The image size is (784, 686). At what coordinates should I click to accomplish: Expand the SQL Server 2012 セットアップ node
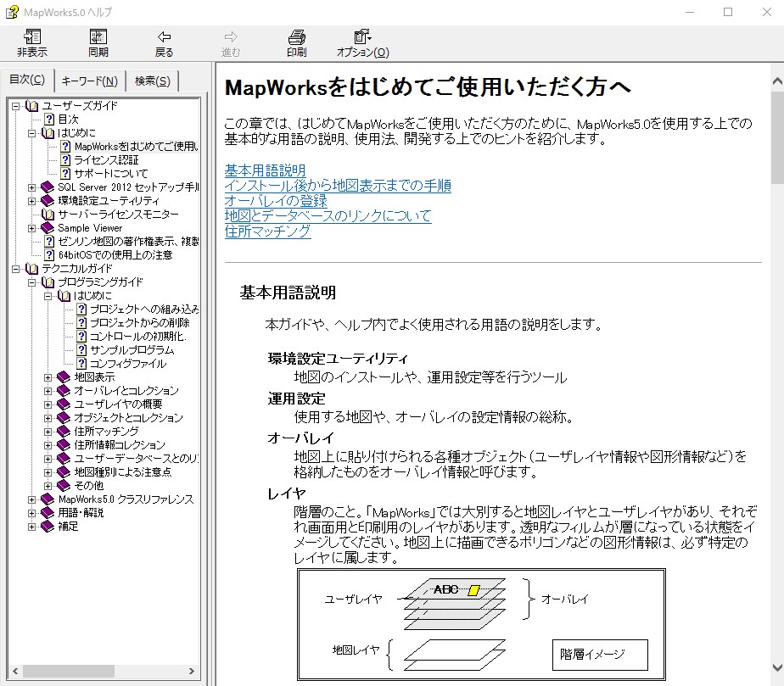pyautogui.click(x=32, y=187)
